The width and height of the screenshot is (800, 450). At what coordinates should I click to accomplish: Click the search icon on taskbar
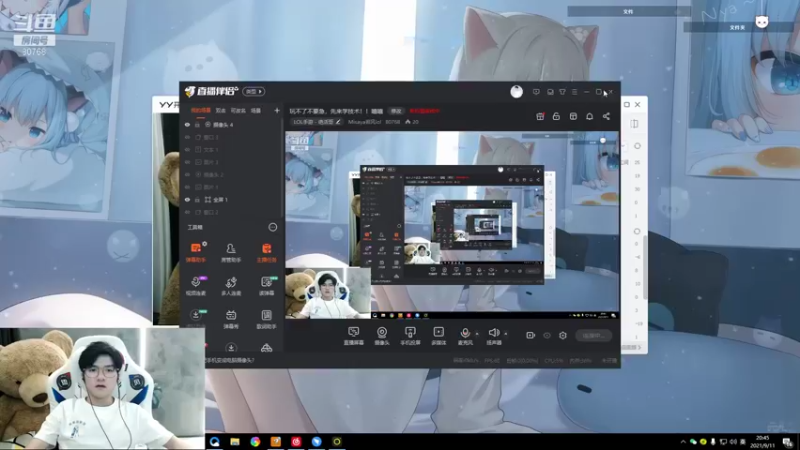214,441
